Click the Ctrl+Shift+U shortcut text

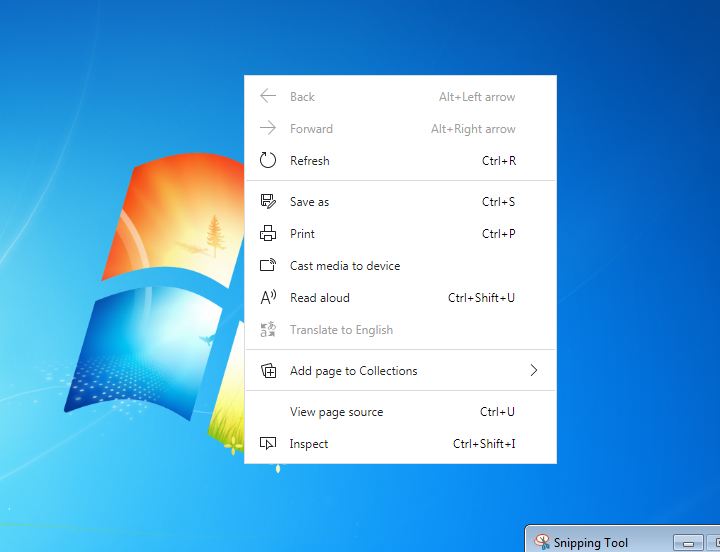[481, 298]
